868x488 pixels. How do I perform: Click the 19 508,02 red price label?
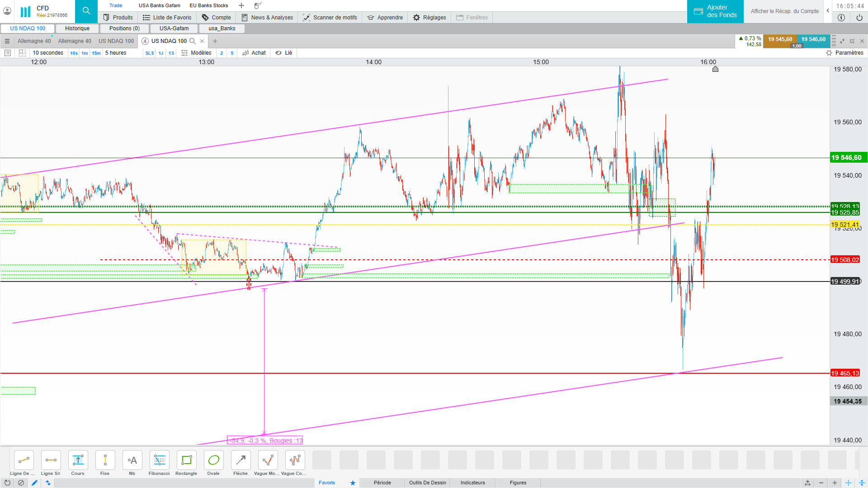(x=844, y=260)
